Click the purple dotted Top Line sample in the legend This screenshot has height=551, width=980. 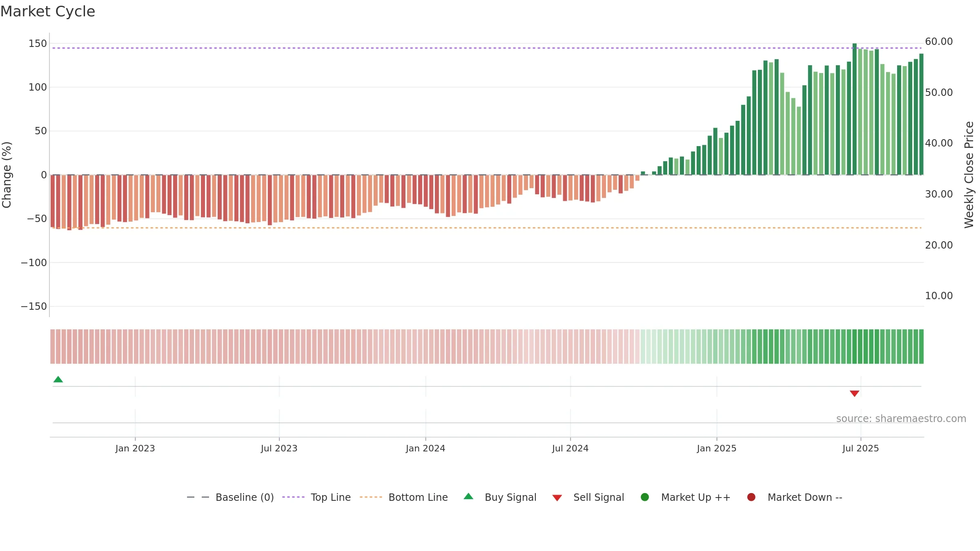click(293, 497)
